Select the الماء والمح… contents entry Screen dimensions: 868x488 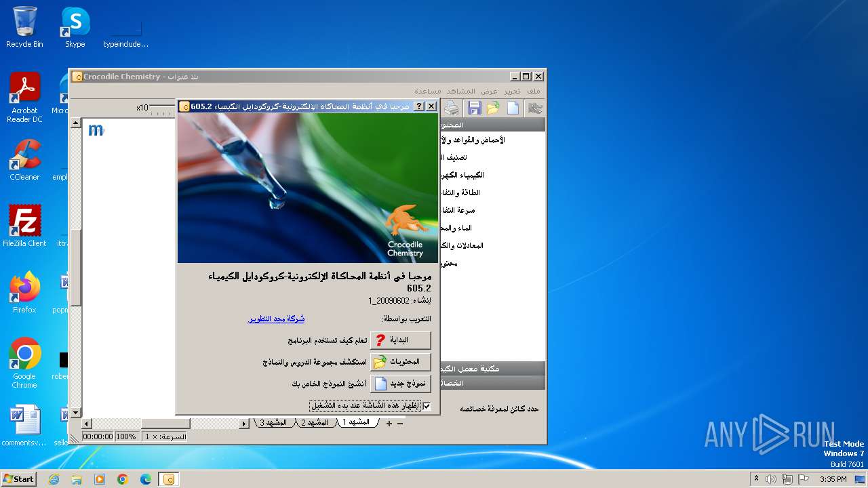[456, 228]
